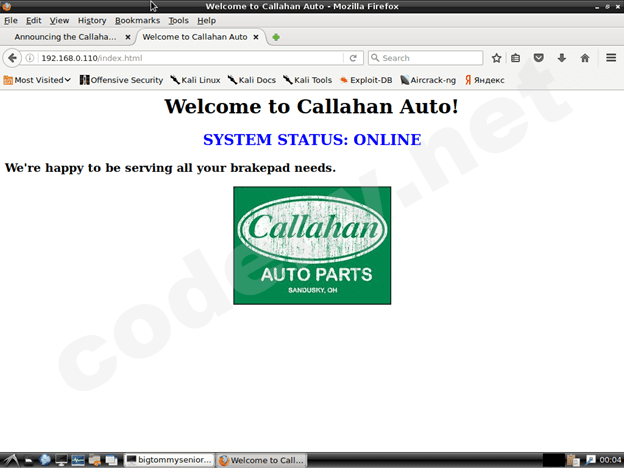This screenshot has height=468, width=624.
Task: Go back using the back arrow button
Action: (12, 58)
